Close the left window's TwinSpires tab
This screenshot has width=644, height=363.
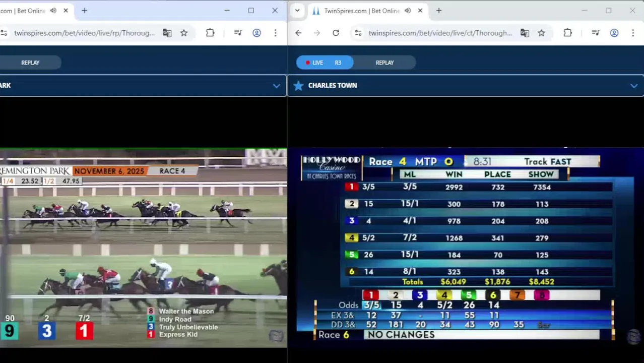(66, 11)
